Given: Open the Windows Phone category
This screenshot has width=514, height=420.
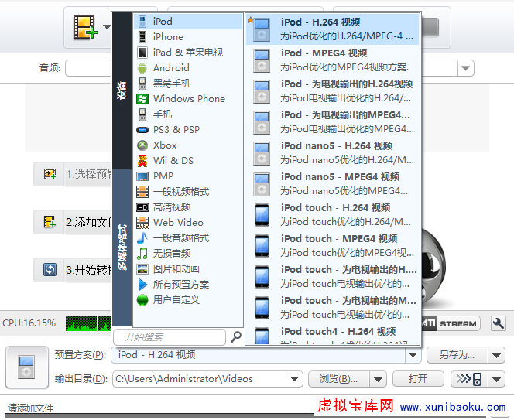Looking at the screenshot, I should coord(188,99).
